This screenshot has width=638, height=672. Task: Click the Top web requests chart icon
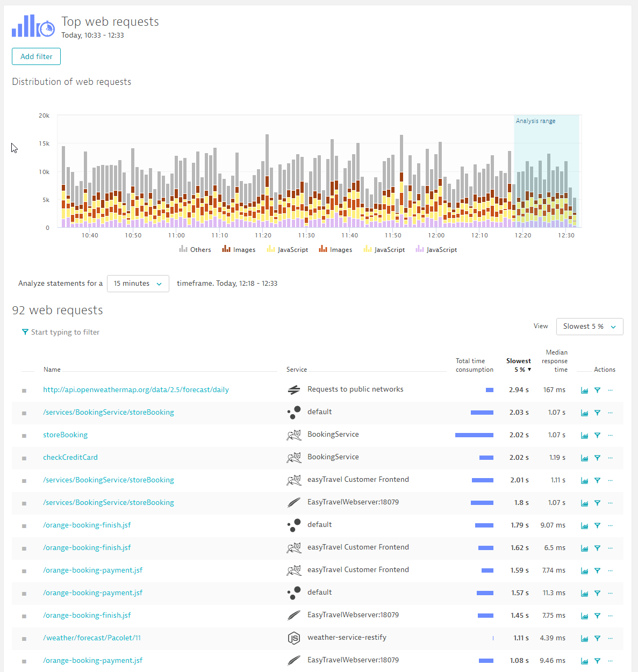pyautogui.click(x=33, y=26)
